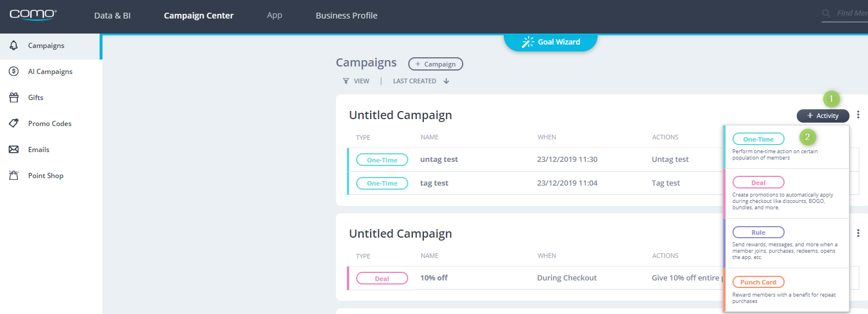Click the Point Shop bag icon
Screen dimensions: 868x314
tap(14, 175)
